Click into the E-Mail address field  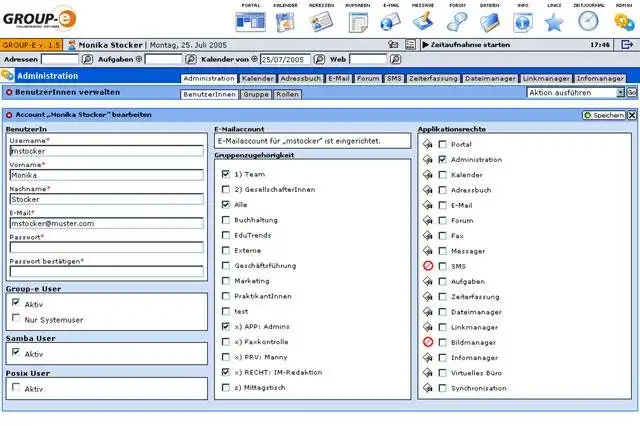pos(107,223)
